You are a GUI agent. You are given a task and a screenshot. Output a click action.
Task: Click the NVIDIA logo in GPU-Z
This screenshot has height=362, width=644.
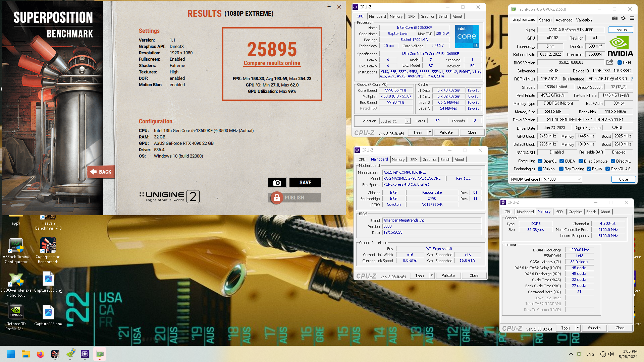(620, 46)
